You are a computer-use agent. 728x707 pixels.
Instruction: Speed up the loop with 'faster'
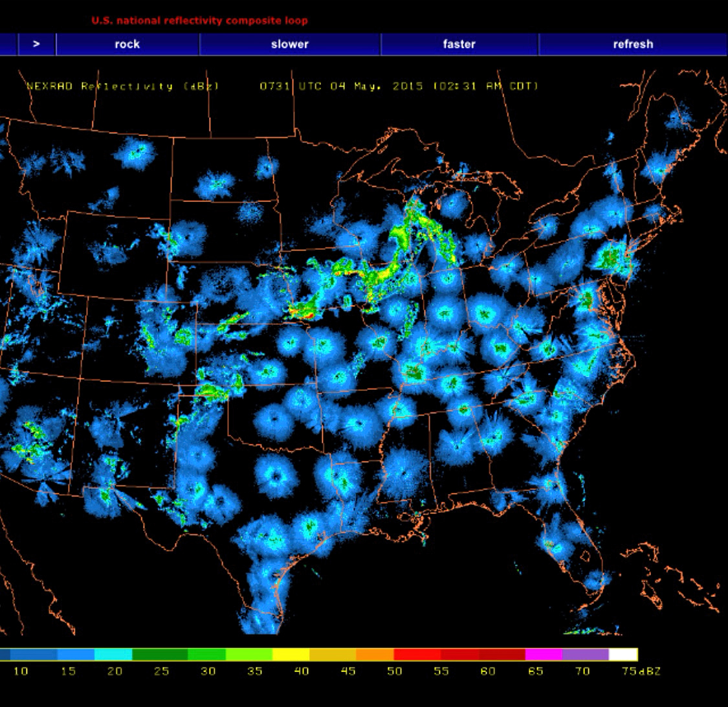[459, 44]
